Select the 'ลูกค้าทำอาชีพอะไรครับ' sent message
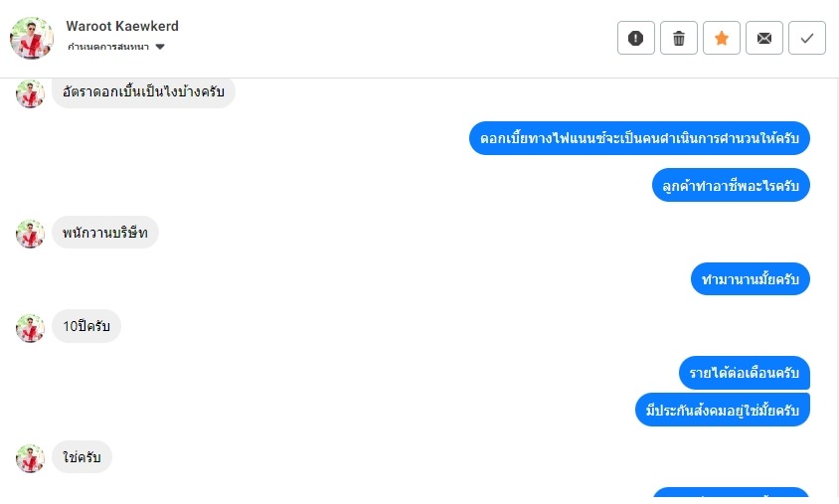Image resolution: width=839 pixels, height=504 pixels. click(x=731, y=185)
